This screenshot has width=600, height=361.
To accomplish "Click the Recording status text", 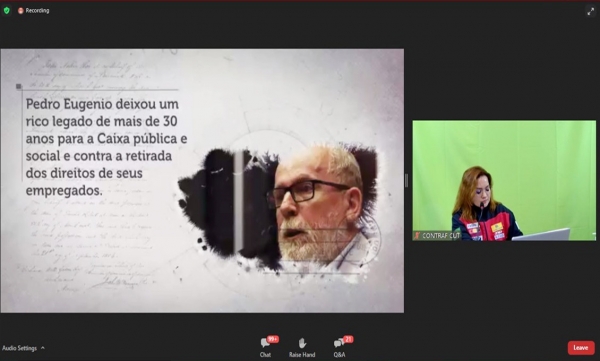I will coord(37,11).
